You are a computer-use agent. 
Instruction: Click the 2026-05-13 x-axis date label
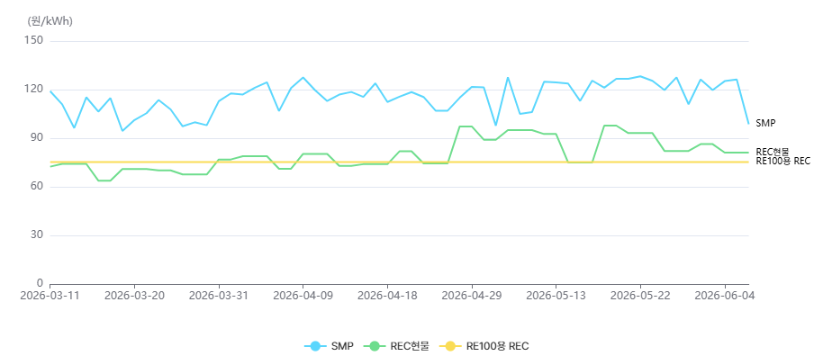[x=556, y=295]
